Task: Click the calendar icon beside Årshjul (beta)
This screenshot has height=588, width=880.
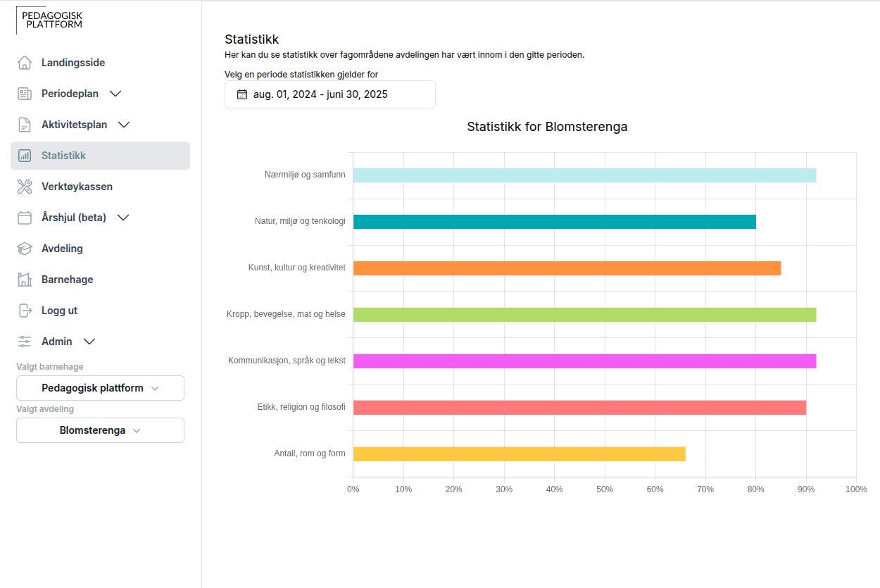Action: click(25, 218)
